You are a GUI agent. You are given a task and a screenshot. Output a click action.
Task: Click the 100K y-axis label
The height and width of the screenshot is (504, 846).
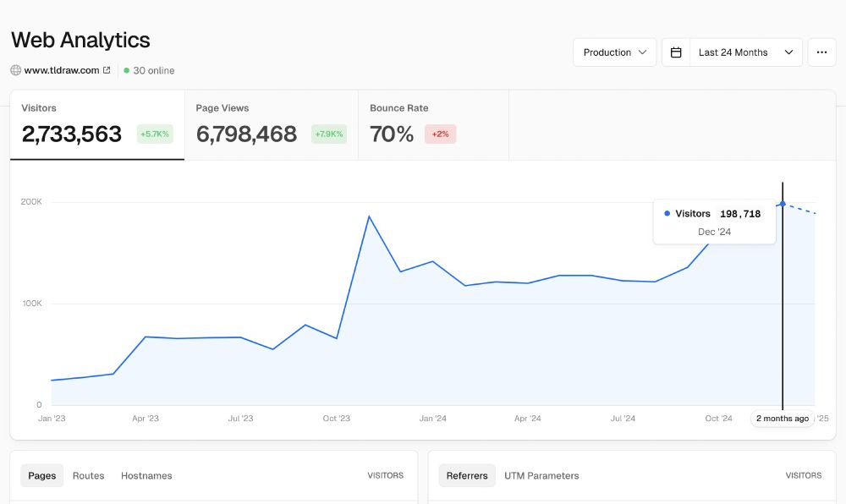[x=32, y=304]
